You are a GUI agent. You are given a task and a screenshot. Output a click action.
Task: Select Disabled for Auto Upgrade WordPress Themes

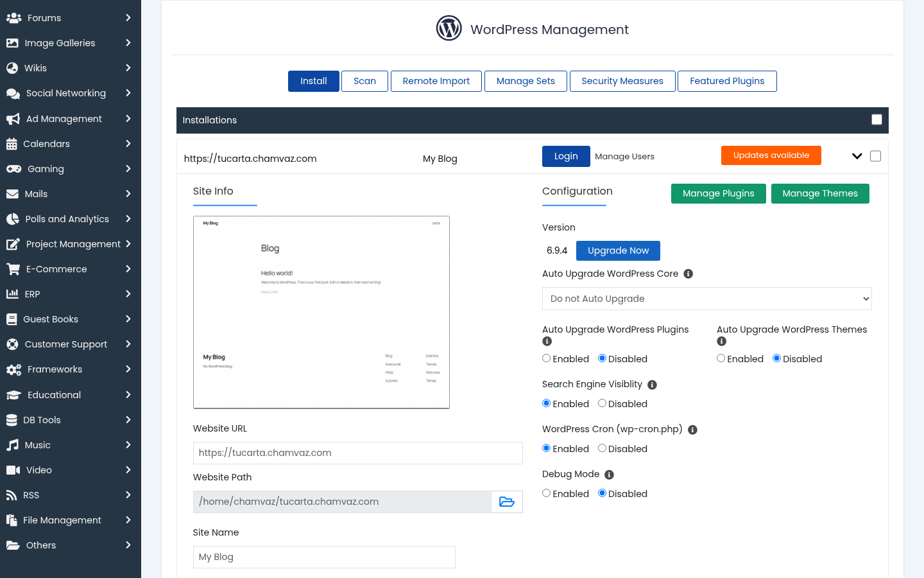point(777,358)
